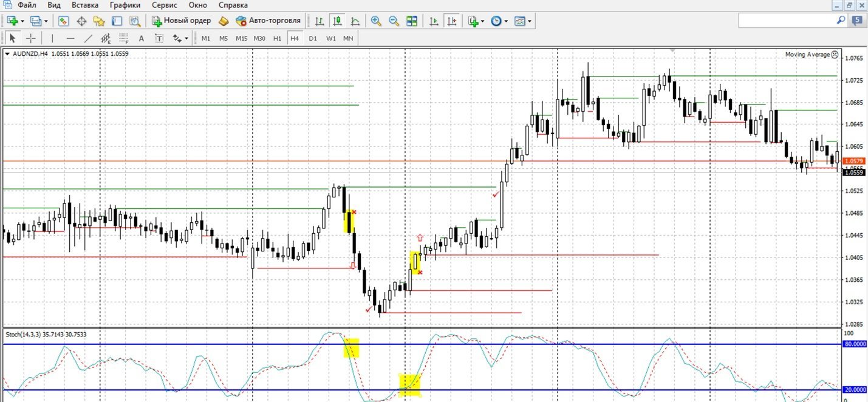This screenshot has width=868, height=402.
Task: Open the chart templates dropdown
Action: coord(522,21)
